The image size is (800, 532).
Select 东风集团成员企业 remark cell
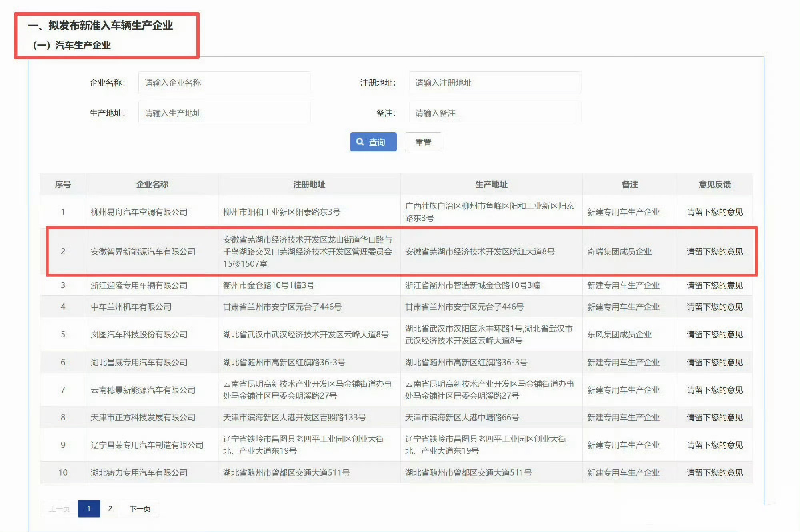pos(619,334)
